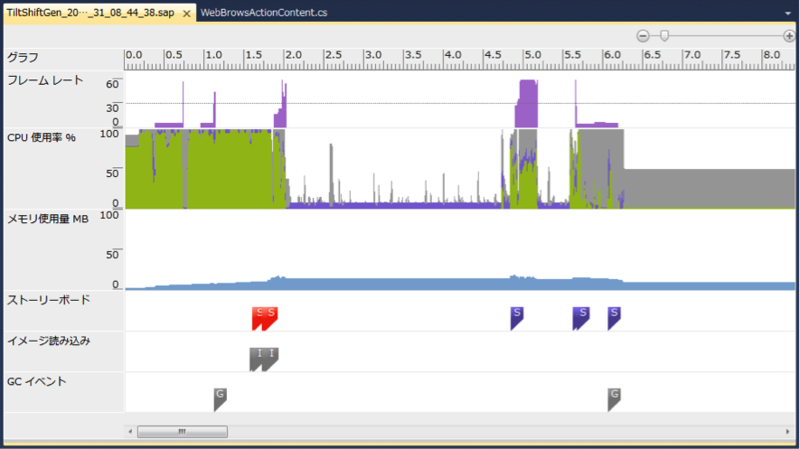Click the frame rate spike near 5.0
This screenshot has height=449, width=800.
pos(527,103)
